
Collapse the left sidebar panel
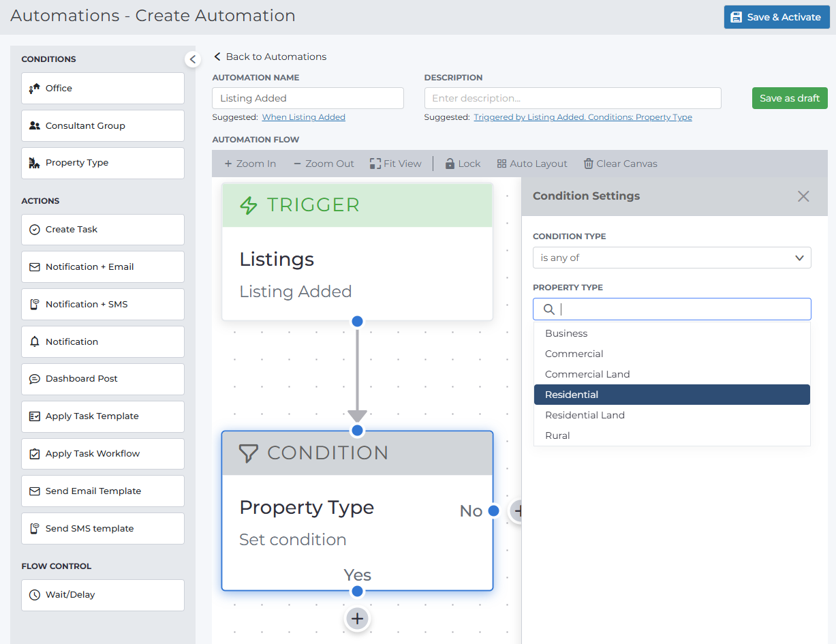click(193, 59)
